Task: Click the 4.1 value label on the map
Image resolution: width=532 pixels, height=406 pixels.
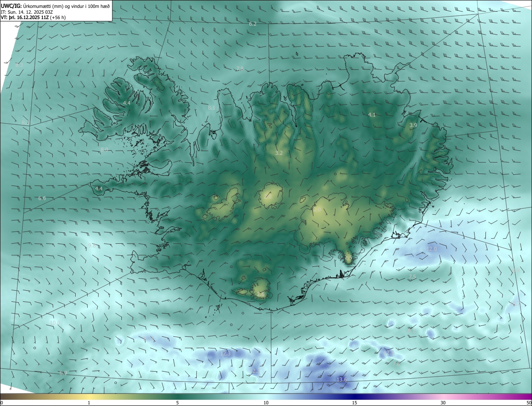Action: (x=372, y=115)
